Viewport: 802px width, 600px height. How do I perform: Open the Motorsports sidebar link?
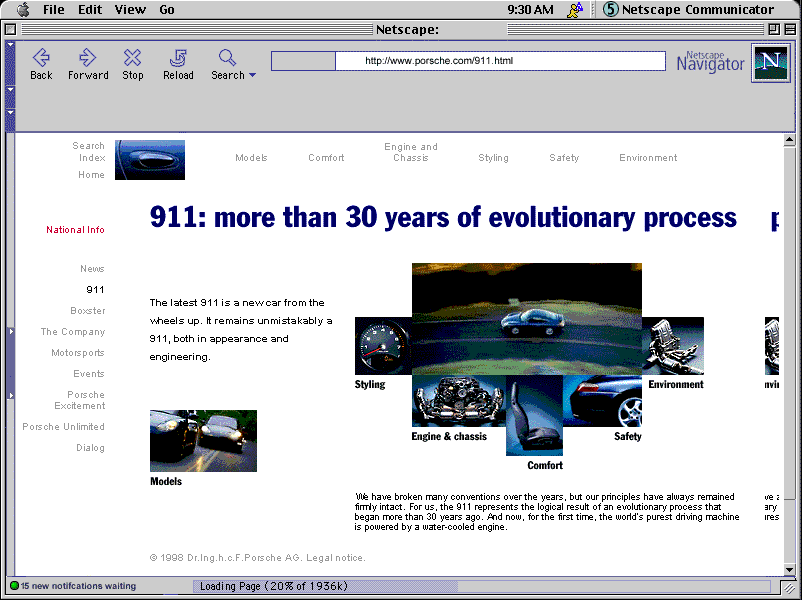tap(78, 353)
